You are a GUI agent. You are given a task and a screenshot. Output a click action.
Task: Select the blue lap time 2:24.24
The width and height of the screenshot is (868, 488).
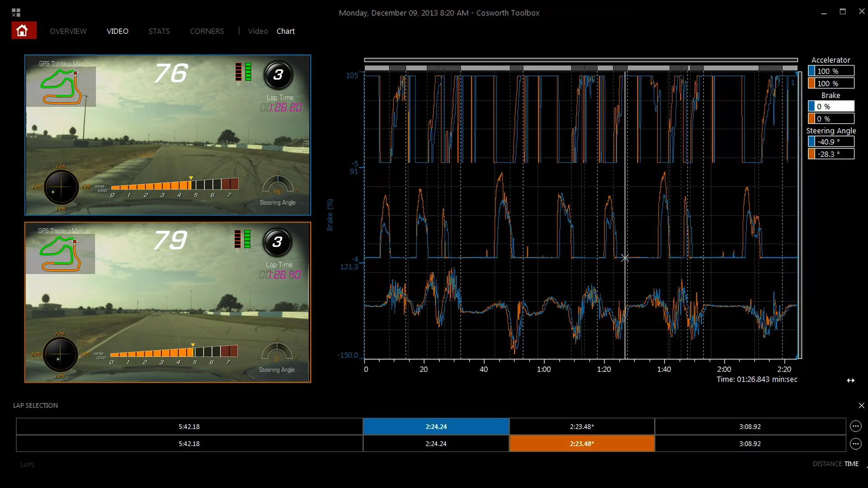(x=435, y=426)
